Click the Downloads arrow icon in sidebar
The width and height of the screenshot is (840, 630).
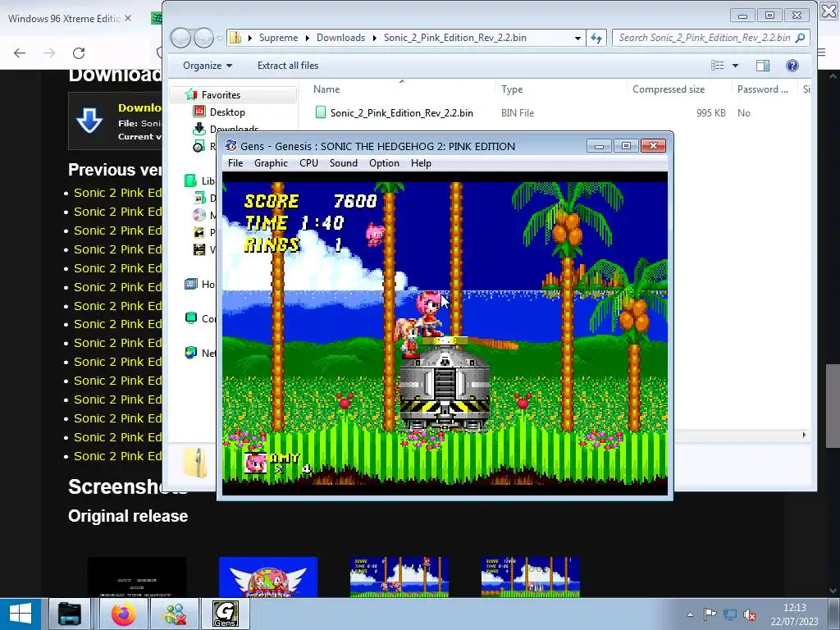click(199, 129)
